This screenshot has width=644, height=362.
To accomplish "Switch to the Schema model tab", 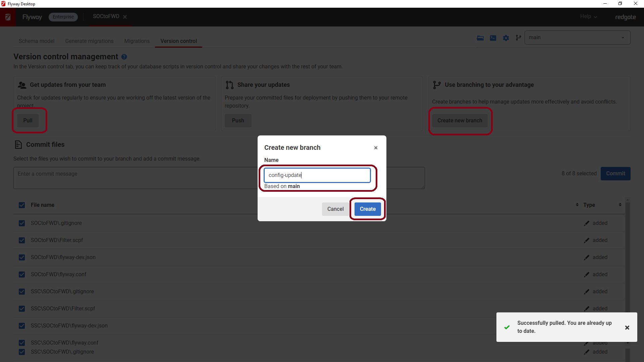I will click(37, 41).
